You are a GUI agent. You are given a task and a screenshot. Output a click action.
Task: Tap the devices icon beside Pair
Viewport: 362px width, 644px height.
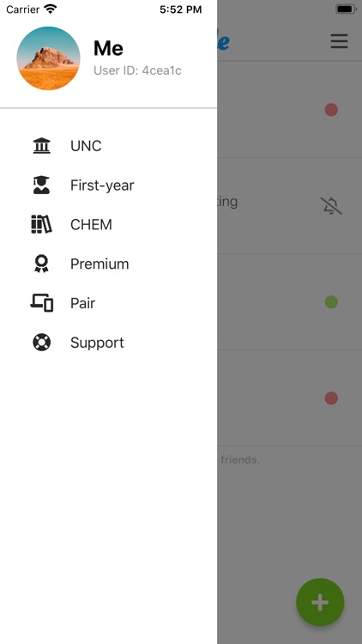click(x=41, y=303)
